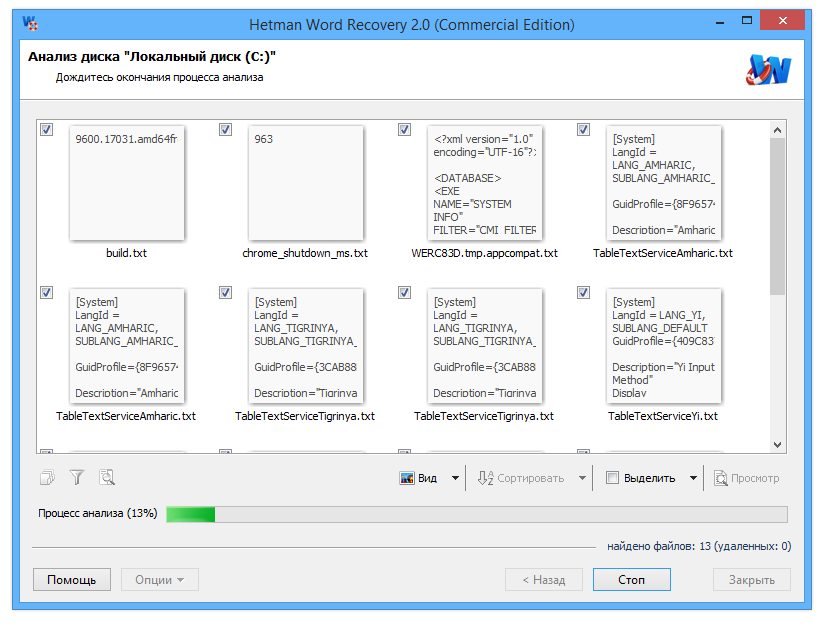Select first-row TableTextServiceAmharic.txt thumbnail
The height and width of the screenshot is (629, 832).
tap(664, 183)
